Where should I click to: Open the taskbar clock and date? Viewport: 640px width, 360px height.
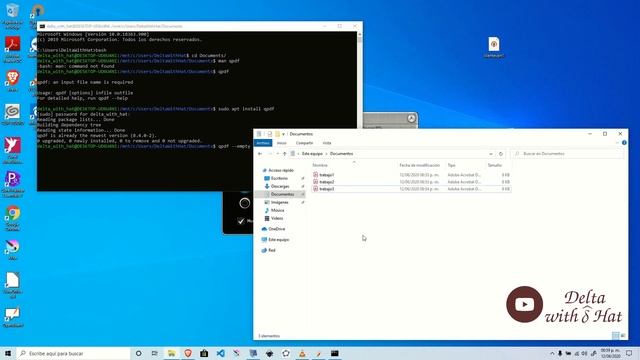tap(611, 353)
